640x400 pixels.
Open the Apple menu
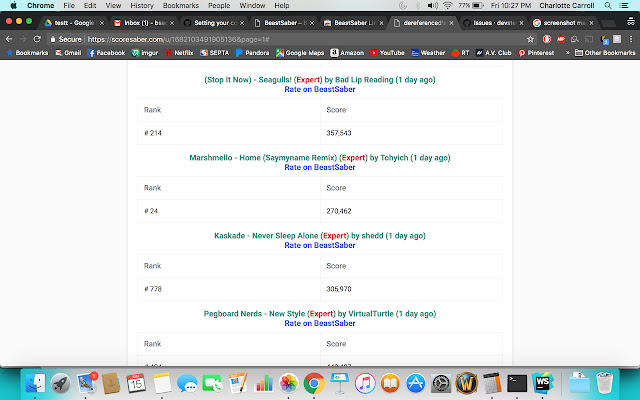(13, 6)
